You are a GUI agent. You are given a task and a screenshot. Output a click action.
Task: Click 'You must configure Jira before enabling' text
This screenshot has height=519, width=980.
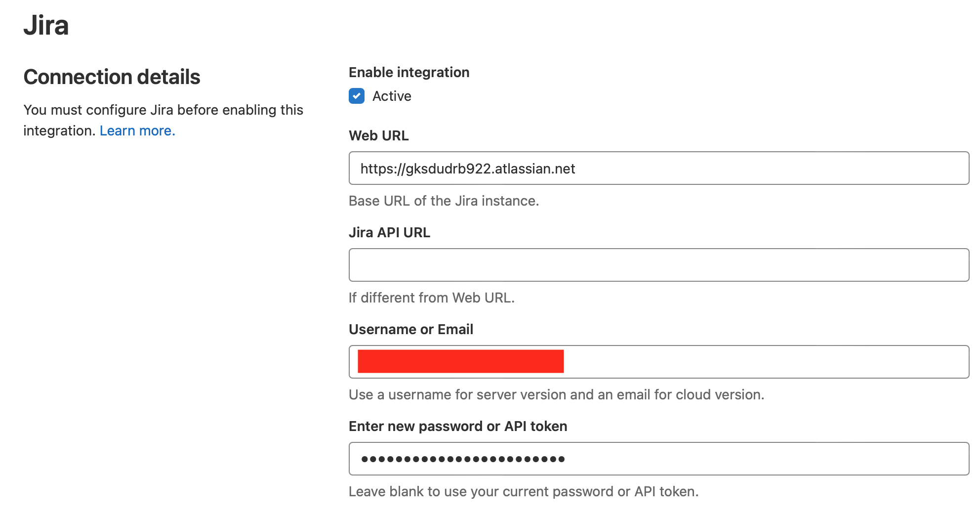[x=163, y=120]
